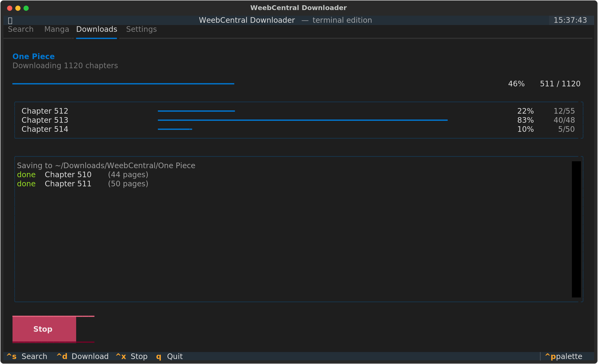Click the log panel vertical scrollbar
This screenshot has height=364, width=598.
point(576,229)
